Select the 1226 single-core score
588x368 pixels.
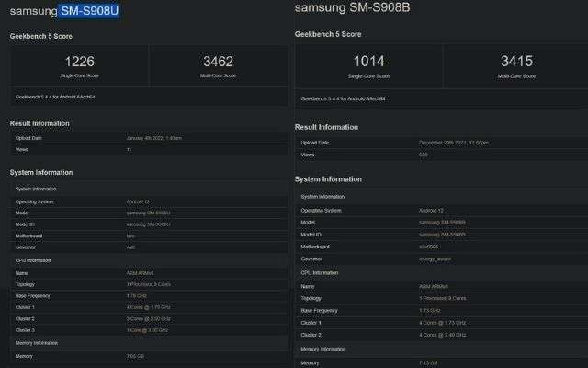pyautogui.click(x=80, y=62)
